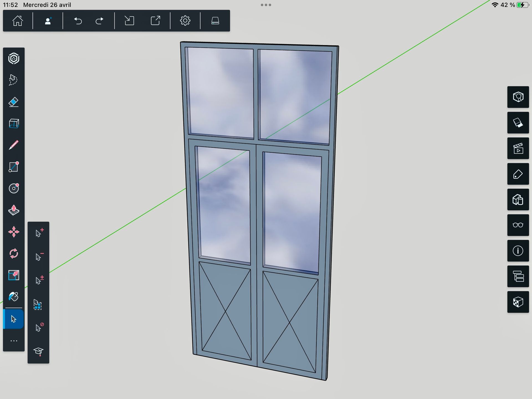Select the Rectangle shape tool
Viewport: 532px width, 399px height.
click(x=14, y=167)
